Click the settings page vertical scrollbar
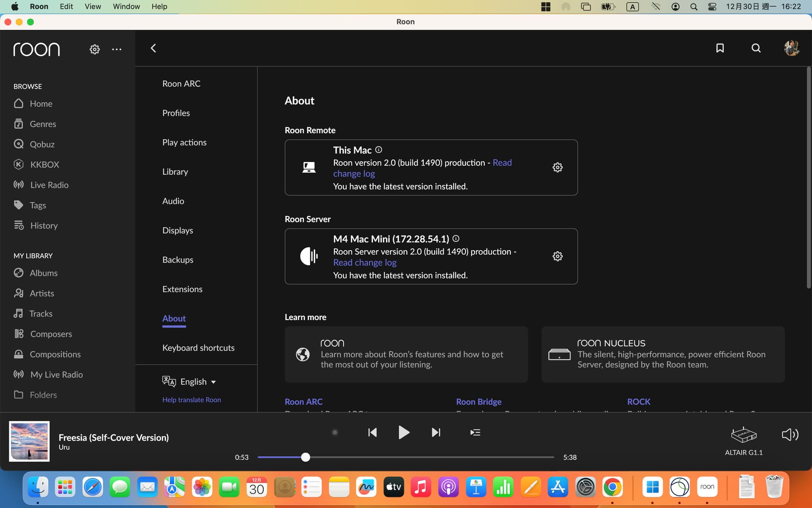 coord(809,178)
